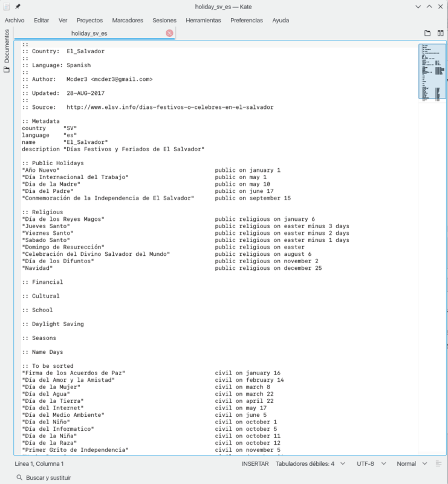Open the Sesiones menu

164,20
